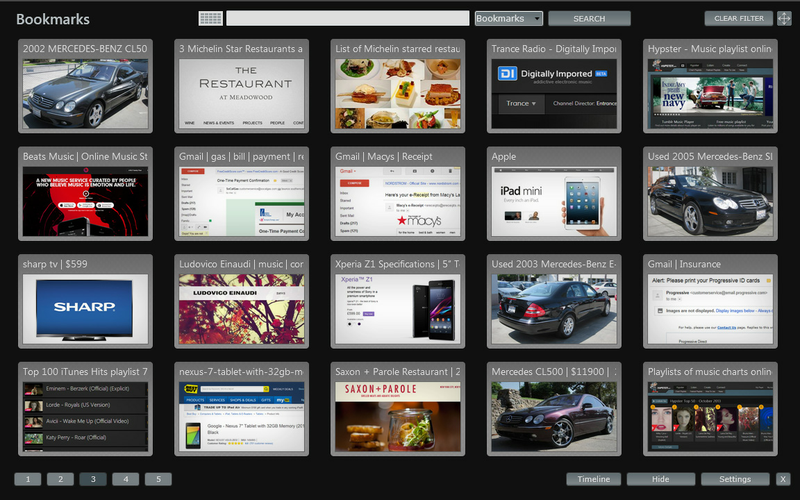Open the sharp tv $599 bookmark
Screen dimensions: 800x500
click(85, 302)
